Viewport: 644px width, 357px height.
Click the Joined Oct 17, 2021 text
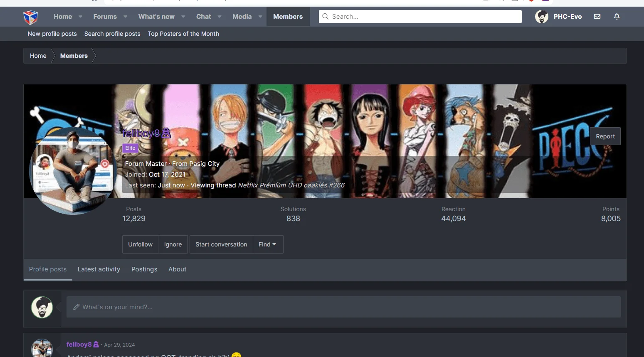[x=155, y=175]
